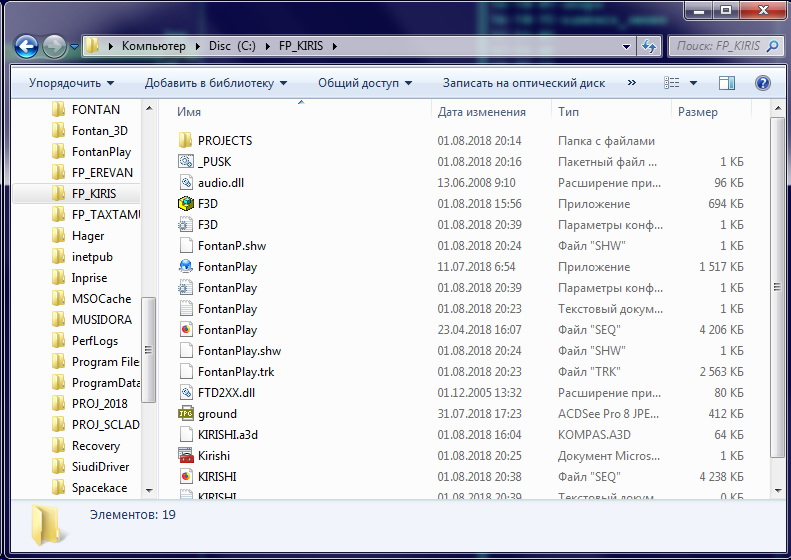Click Записать на оптический диск
The image size is (791, 560).
[524, 83]
